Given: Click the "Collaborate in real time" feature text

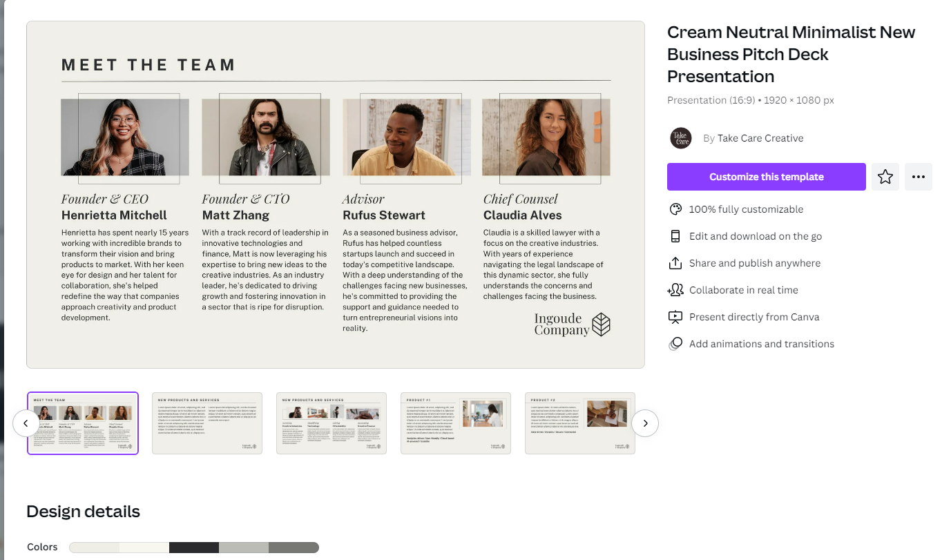Looking at the screenshot, I should [744, 290].
